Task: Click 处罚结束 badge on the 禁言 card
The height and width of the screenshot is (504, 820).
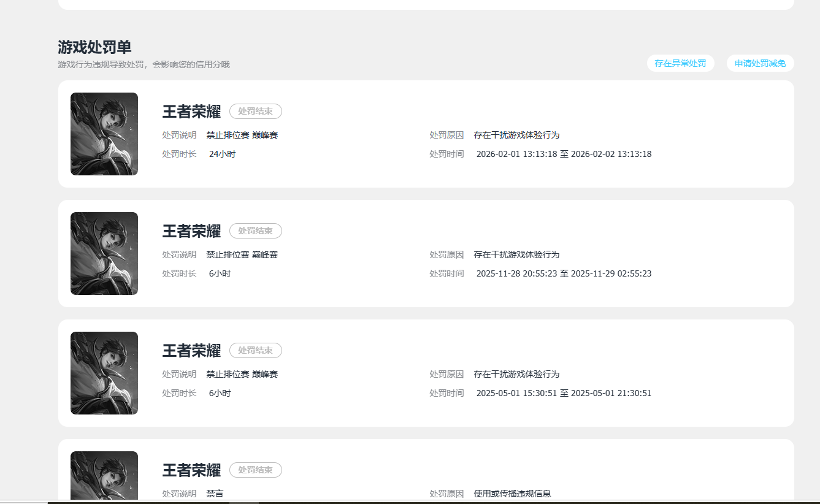Action: [256, 470]
